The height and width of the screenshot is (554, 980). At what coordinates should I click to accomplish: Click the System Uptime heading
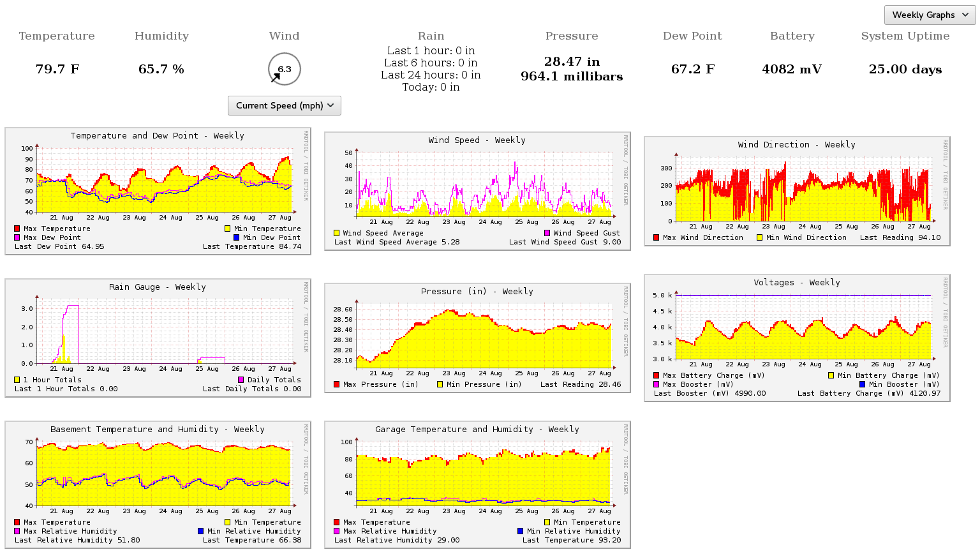click(905, 36)
